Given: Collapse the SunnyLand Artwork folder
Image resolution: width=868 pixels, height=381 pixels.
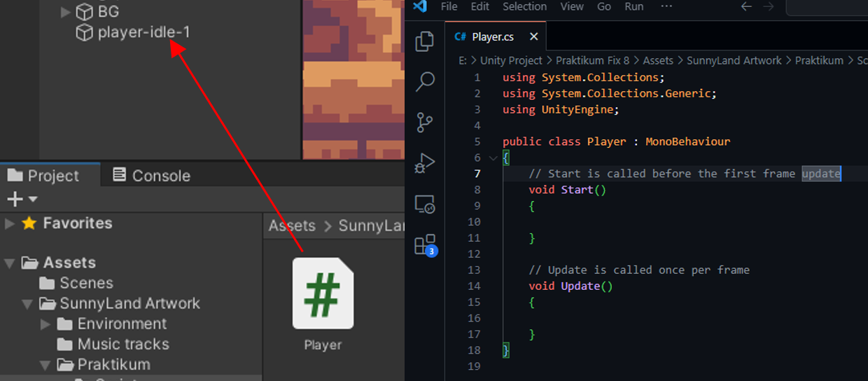Looking at the screenshot, I should tap(27, 304).
